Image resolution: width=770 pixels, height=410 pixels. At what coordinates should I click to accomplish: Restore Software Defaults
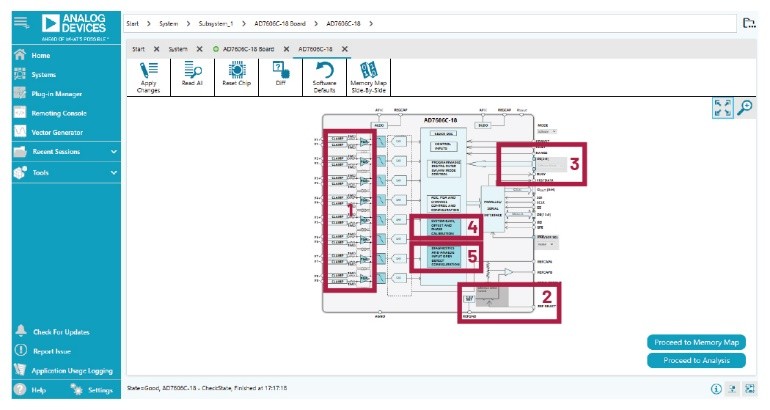coord(324,76)
